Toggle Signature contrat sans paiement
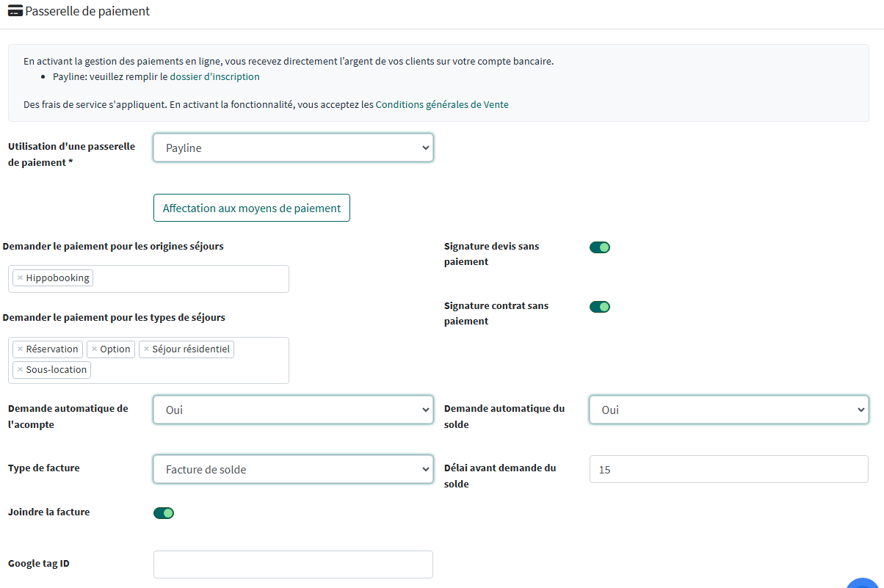 (599, 307)
